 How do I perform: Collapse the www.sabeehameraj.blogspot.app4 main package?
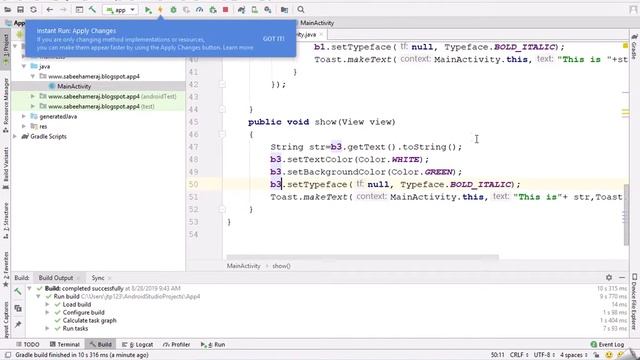pos(33,76)
